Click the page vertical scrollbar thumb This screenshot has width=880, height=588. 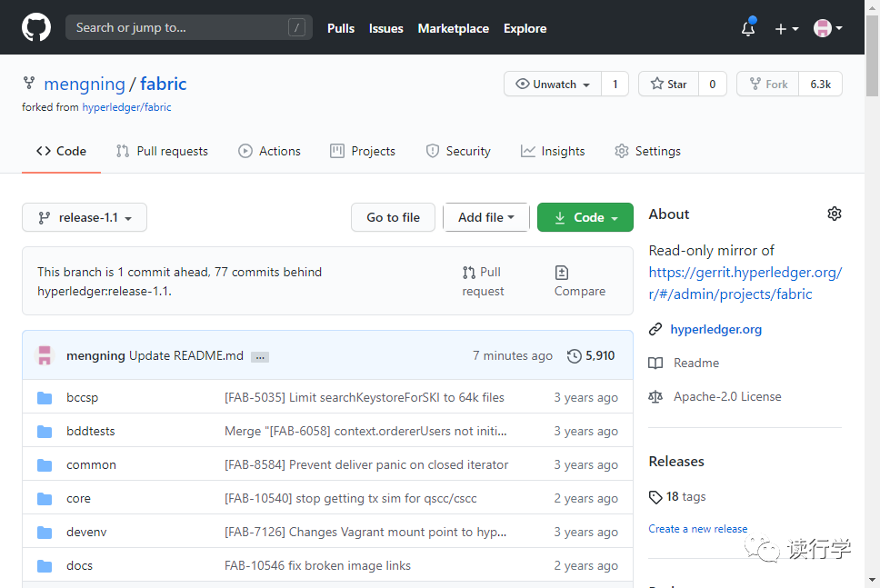[x=872, y=56]
